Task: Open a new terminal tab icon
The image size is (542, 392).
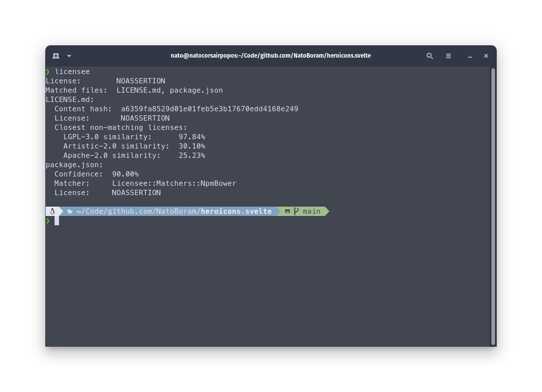Action: coord(56,56)
